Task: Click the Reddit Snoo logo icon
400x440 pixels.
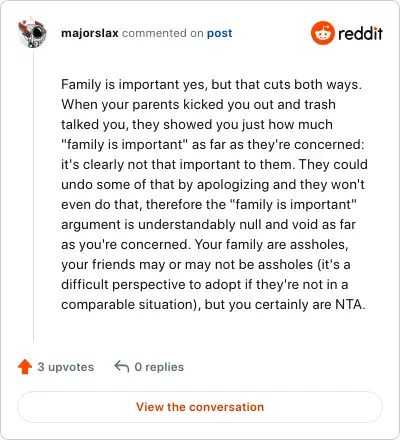Action: pos(322,33)
